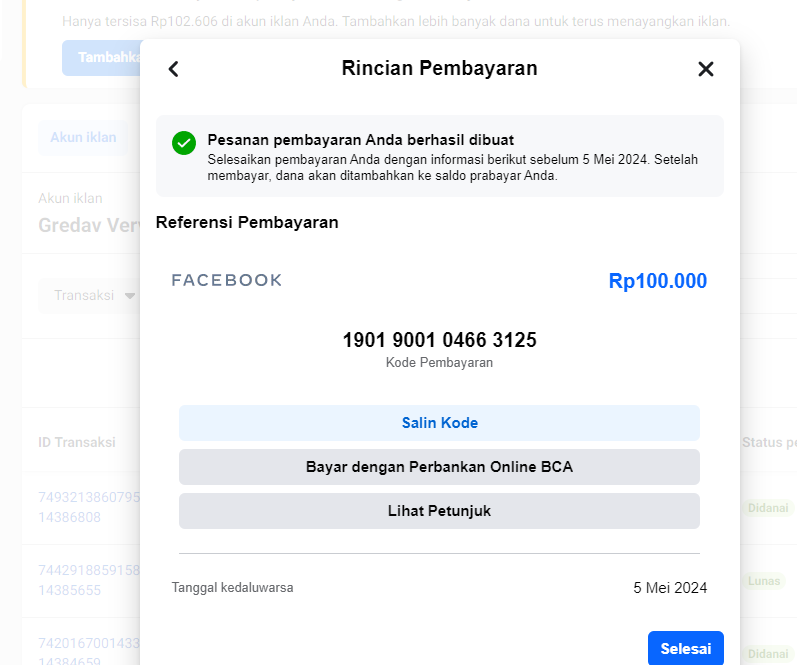Click the Transaksi dropdown arrow
Screen dimensions: 797x665
130,296
